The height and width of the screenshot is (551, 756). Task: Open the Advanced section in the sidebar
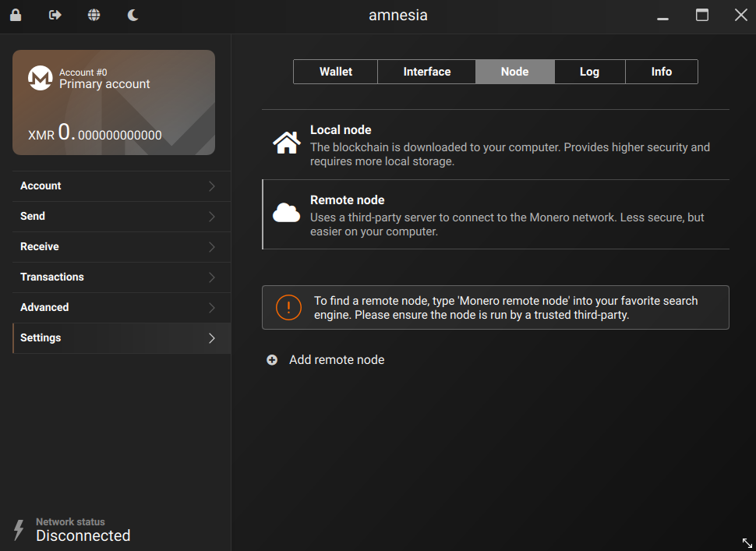[x=122, y=308]
